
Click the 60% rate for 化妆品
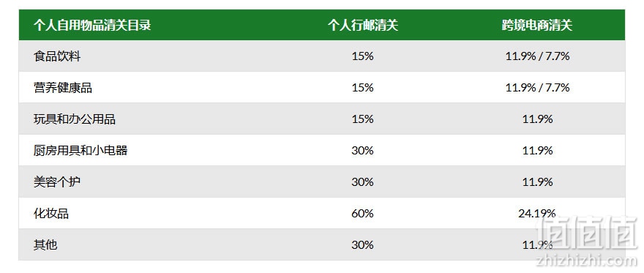tap(363, 214)
